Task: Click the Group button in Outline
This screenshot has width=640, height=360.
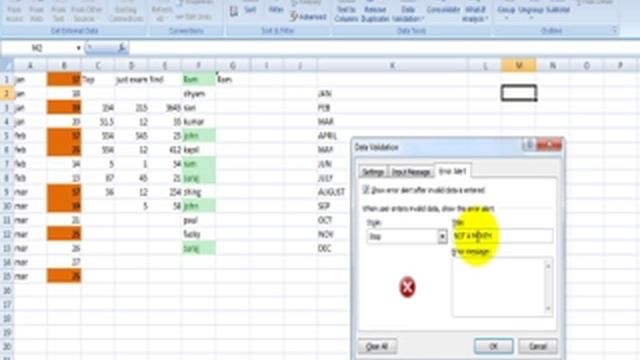Action: 506,11
